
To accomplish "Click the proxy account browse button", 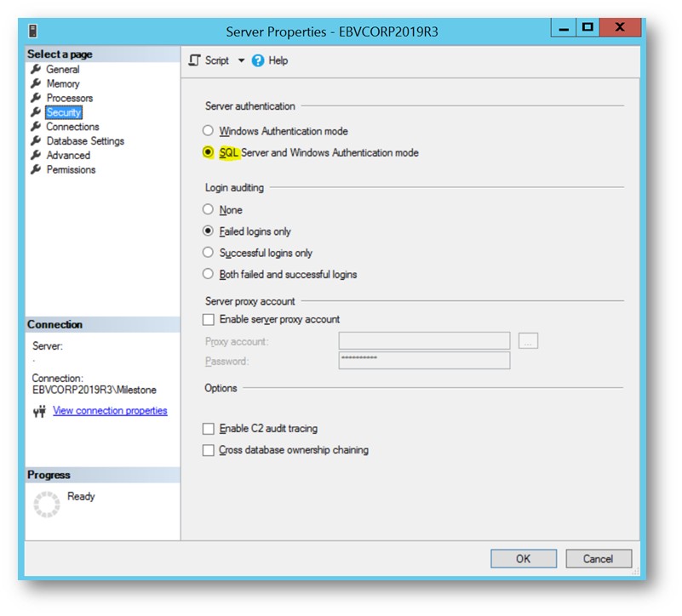I will pyautogui.click(x=529, y=340).
